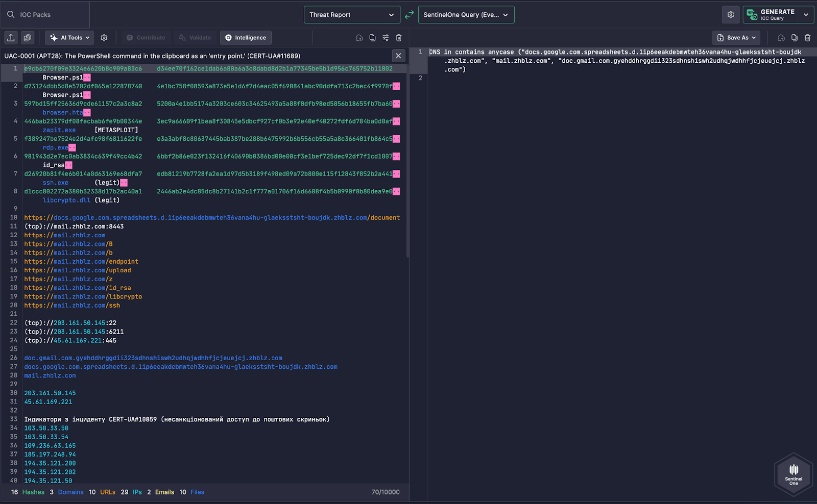Close the UAC-0001 report title bar

click(398, 56)
